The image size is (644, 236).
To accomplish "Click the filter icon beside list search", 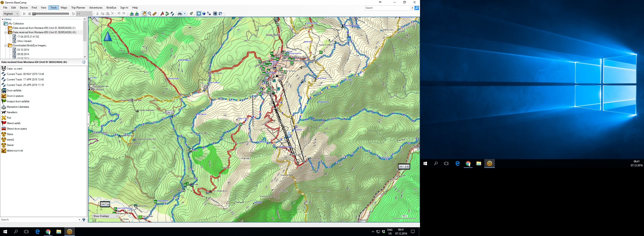I will click(84, 220).
